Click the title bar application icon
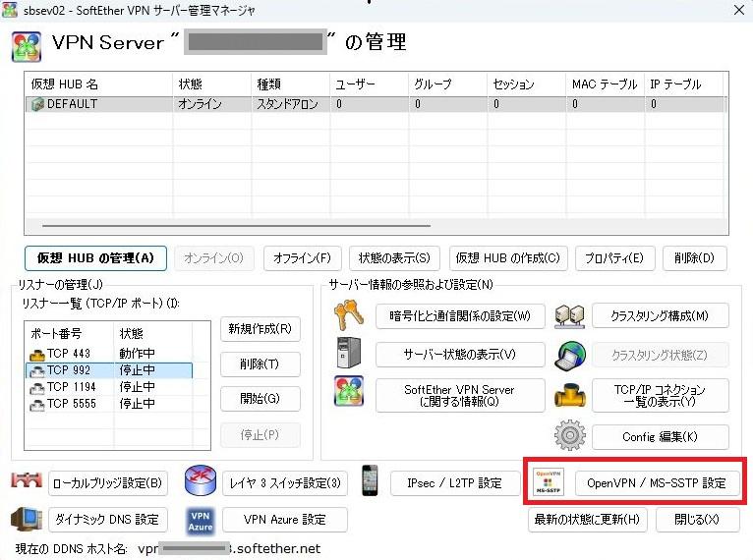The height and width of the screenshot is (560, 753). pos(10,10)
